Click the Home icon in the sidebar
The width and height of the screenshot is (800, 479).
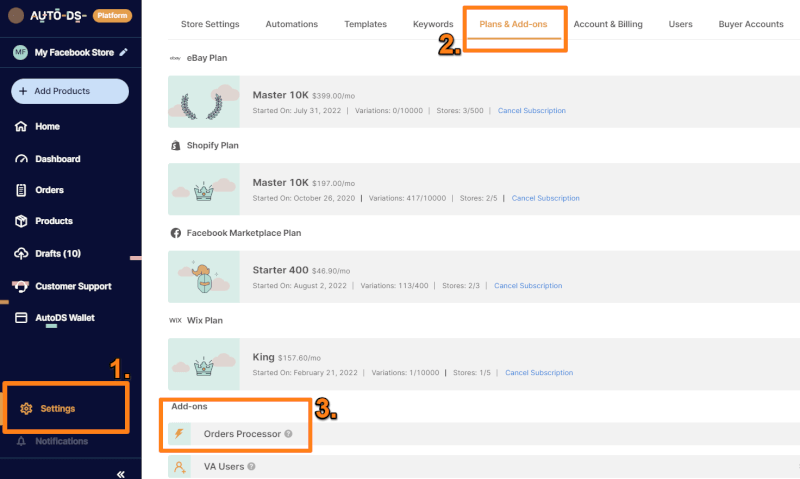21,127
